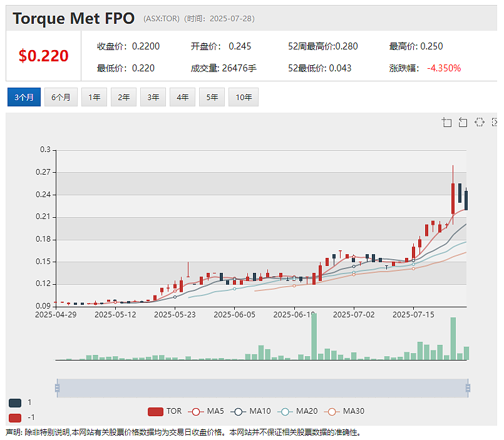504x440 pixels.
Task: Click the 2025-06-05 axis date label
Action: pos(235,315)
